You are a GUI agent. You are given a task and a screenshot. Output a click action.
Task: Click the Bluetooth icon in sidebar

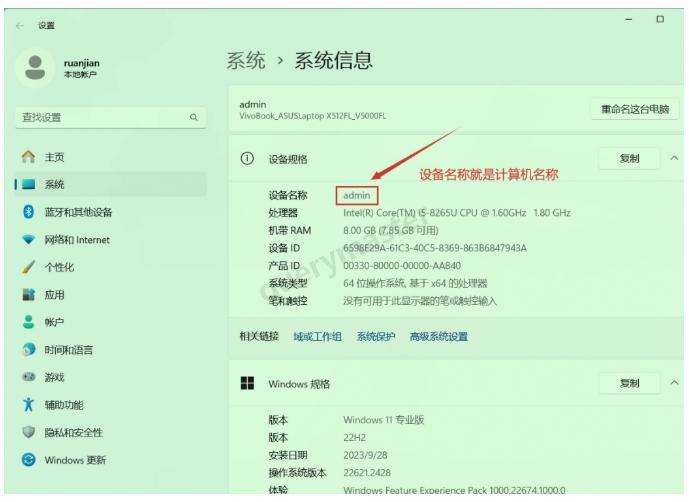click(29, 212)
